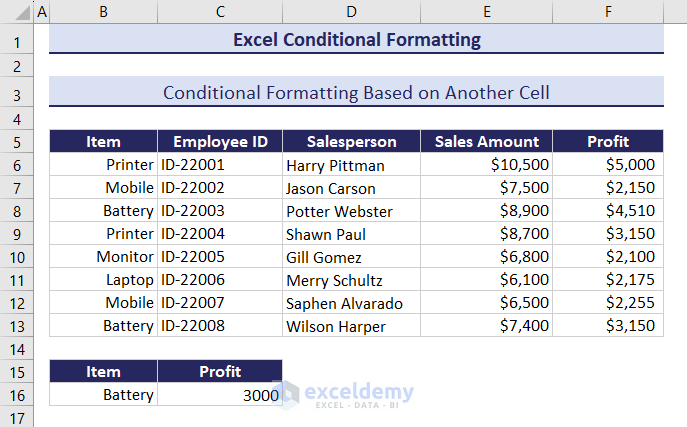Screen dimensions: 687x427
Task: Select the Employee ID header cell
Action: (x=220, y=141)
